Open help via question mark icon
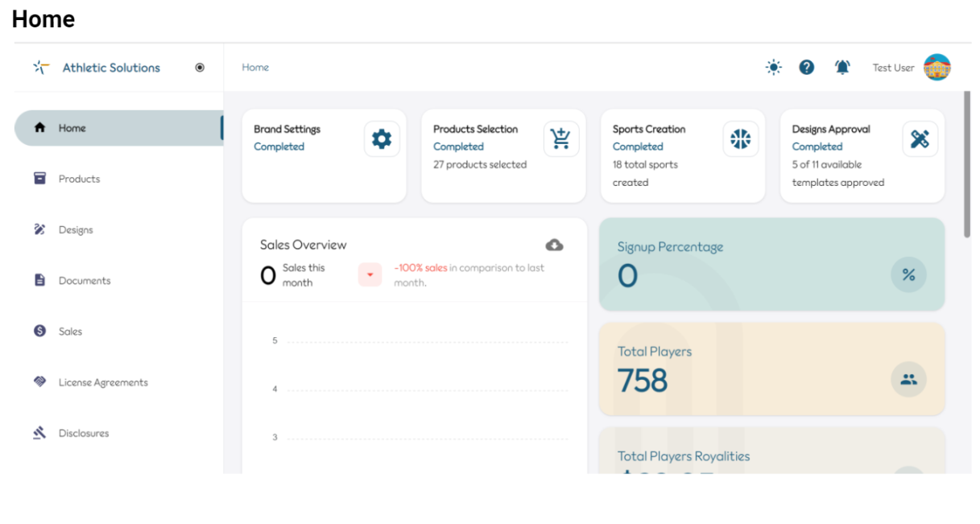 click(807, 68)
